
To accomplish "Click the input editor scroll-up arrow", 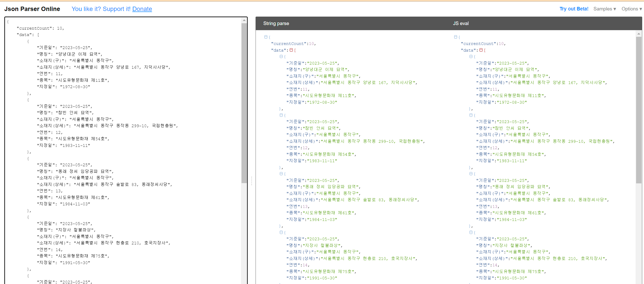I will [x=244, y=20].
